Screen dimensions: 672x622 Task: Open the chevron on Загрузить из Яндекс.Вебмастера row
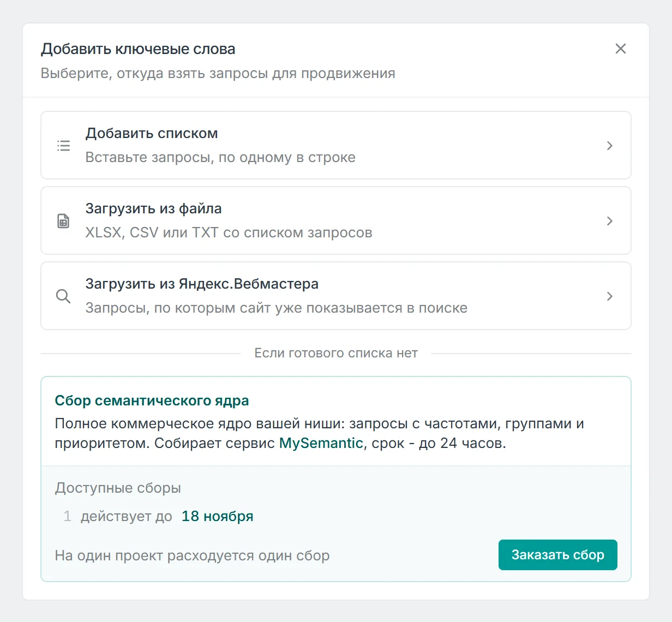pyautogui.click(x=610, y=296)
